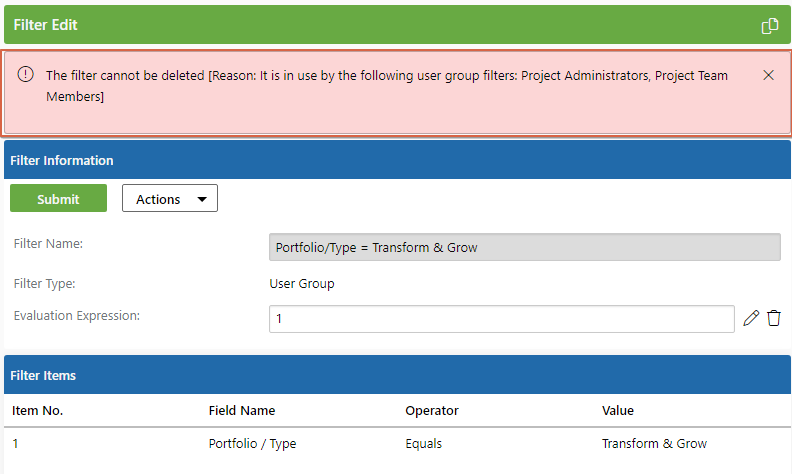Select the Filter Information section header
The image size is (792, 474).
(x=397, y=160)
